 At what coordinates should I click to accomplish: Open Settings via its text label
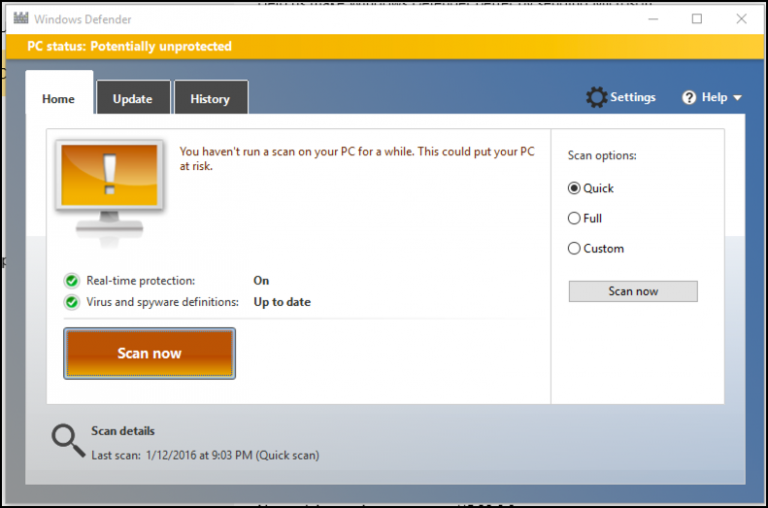632,97
